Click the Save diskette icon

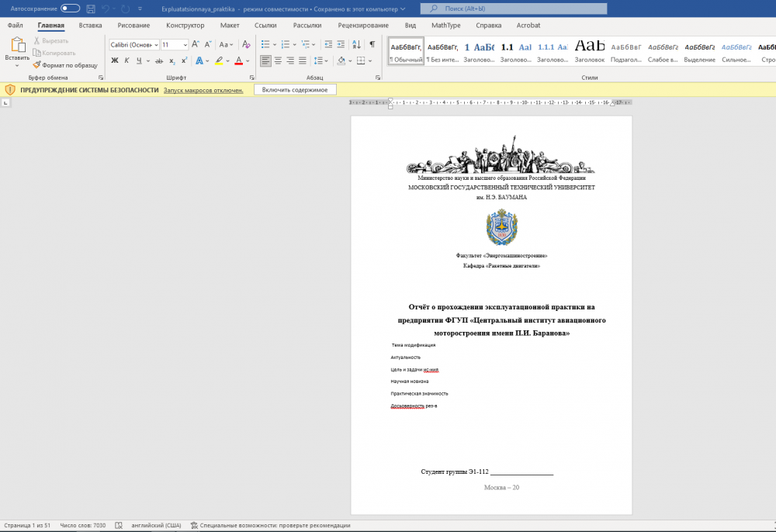91,9
